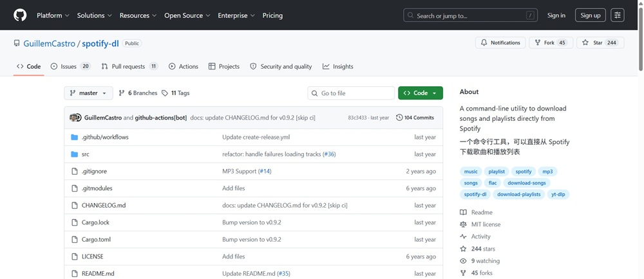The height and width of the screenshot is (279, 644).
Task: View 45 forks link in sidebar
Action: coord(477,273)
